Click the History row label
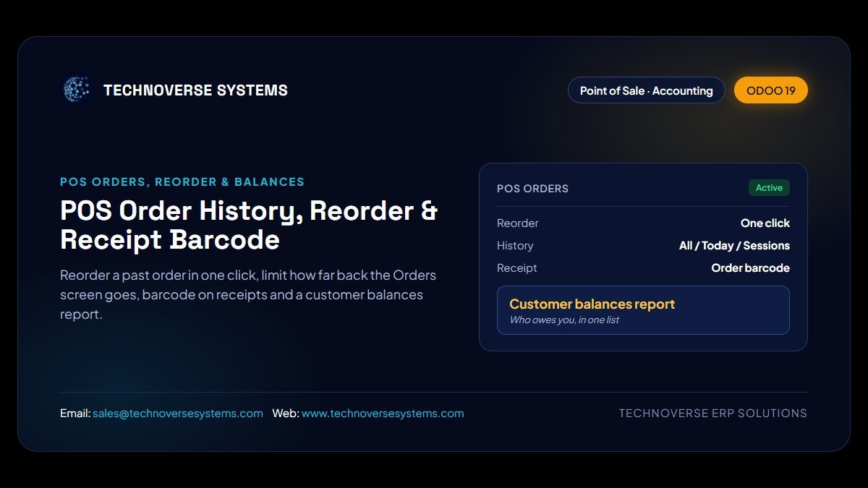 tap(515, 246)
